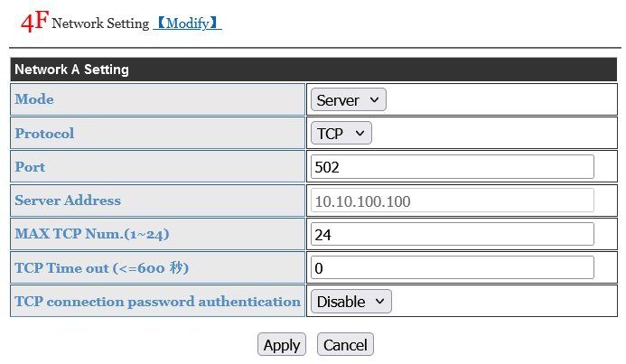This screenshot has width=626, height=364.
Task: Focus the MAX TCP Num input field
Action: click(x=452, y=234)
